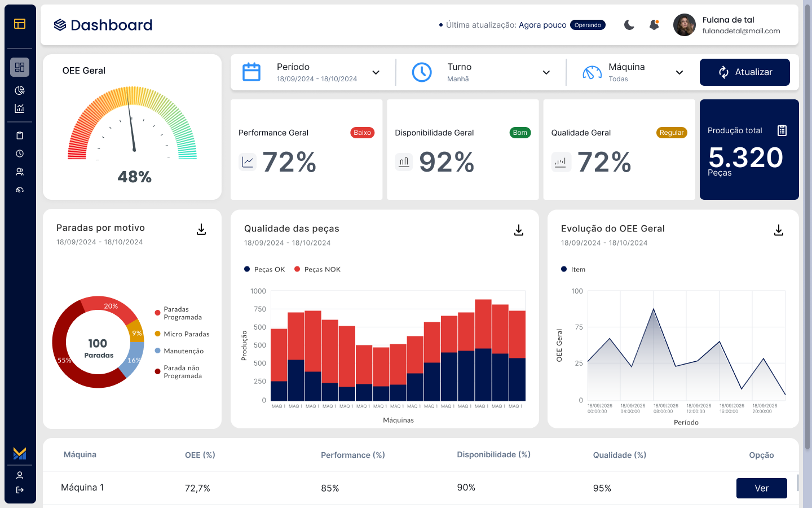Expand the Máquina selection dropdown
The height and width of the screenshot is (508, 812).
(679, 72)
